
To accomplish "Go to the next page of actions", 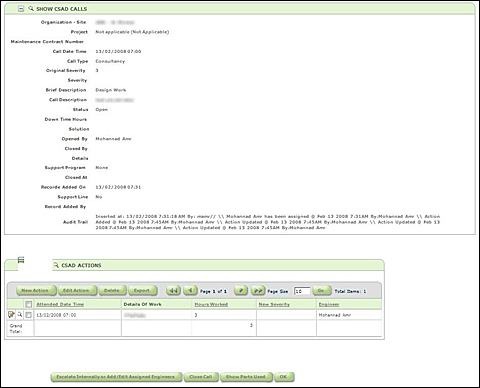I will (x=241, y=290).
